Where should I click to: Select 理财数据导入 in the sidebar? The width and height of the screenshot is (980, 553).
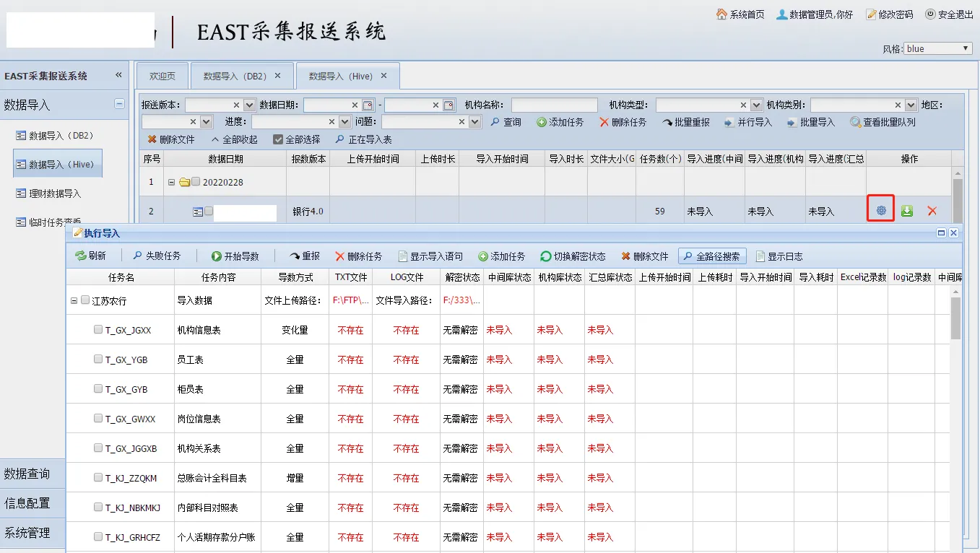point(55,193)
